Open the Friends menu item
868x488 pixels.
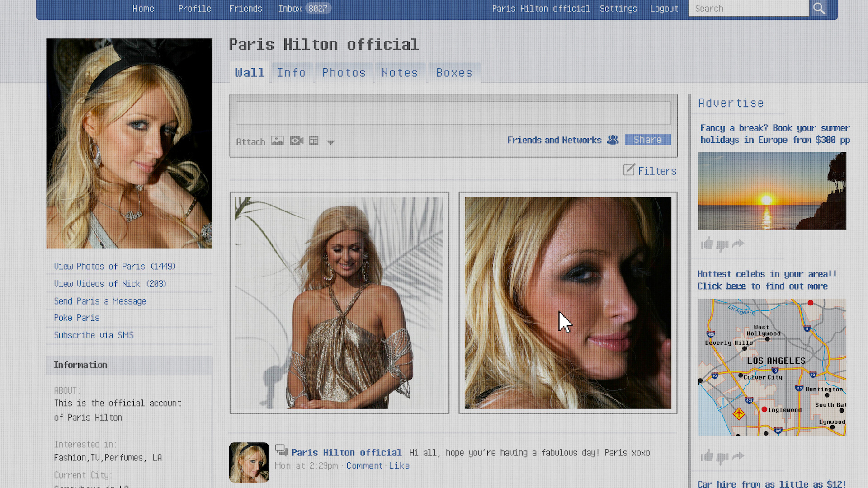[x=245, y=9]
